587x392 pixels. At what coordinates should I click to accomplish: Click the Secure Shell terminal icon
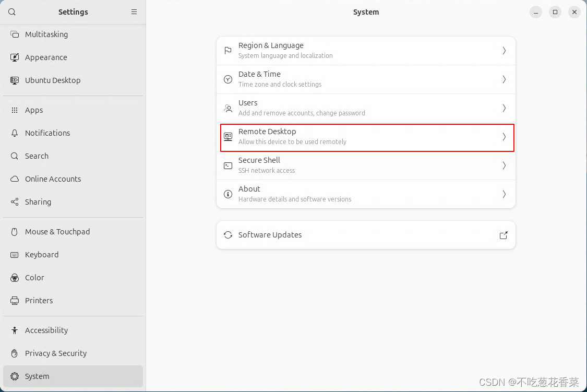(228, 165)
